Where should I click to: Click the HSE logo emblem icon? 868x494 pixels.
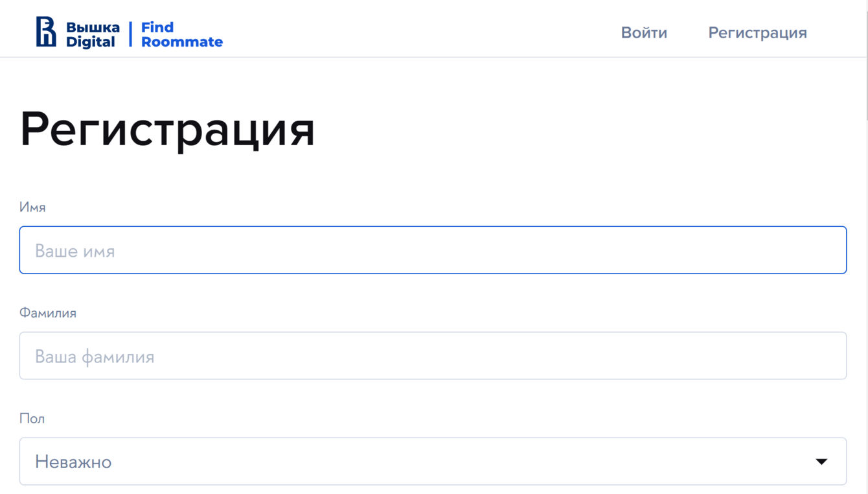pyautogui.click(x=45, y=32)
